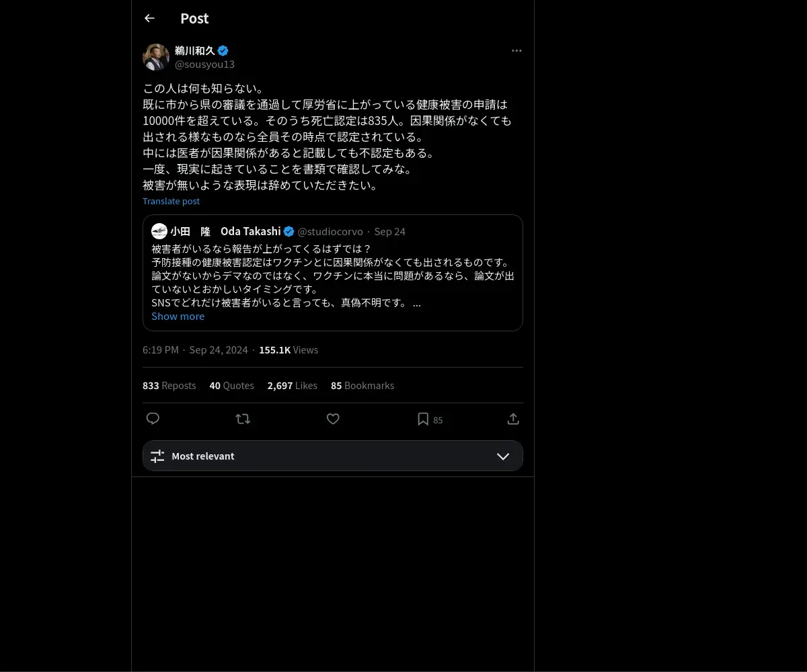Click the filter sliders icon beside Most relevant
The width and height of the screenshot is (807, 672).
(157, 456)
